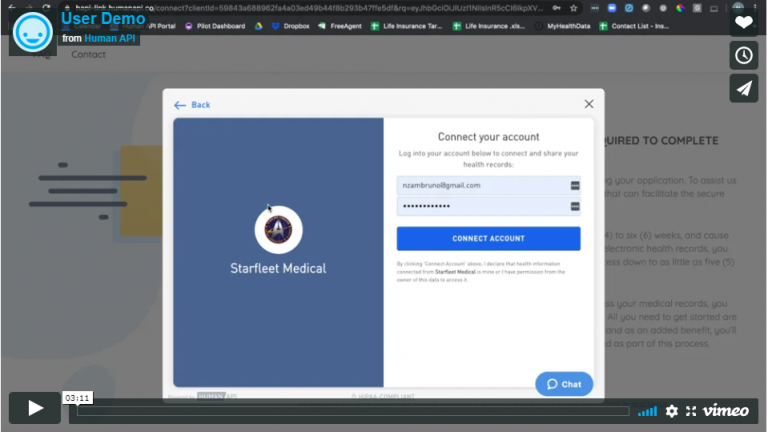
Task: Click the email address input field
Action: 480,185
